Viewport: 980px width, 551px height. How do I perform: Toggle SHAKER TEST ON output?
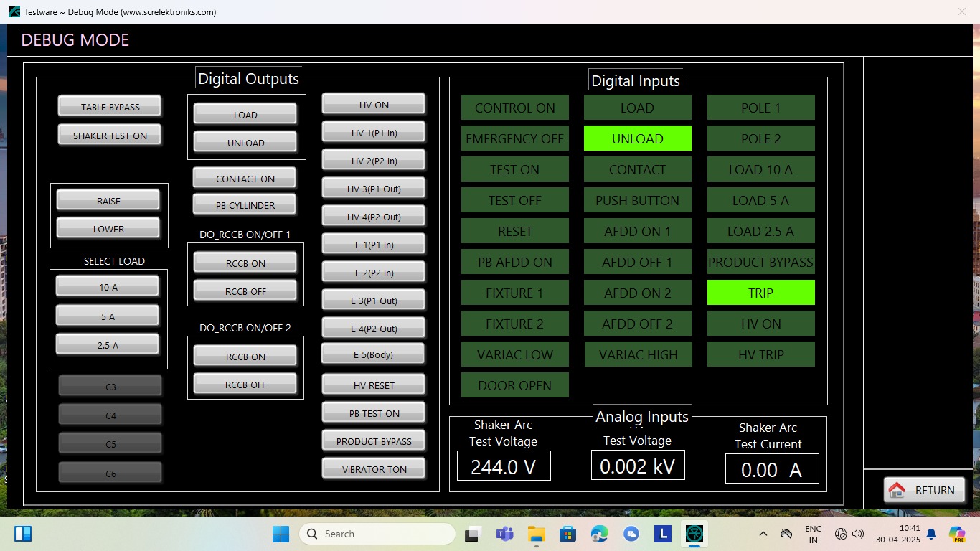point(110,136)
